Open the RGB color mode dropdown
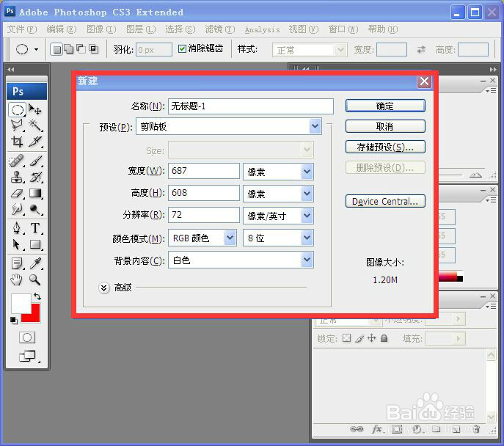This screenshot has width=504, height=446. [230, 238]
